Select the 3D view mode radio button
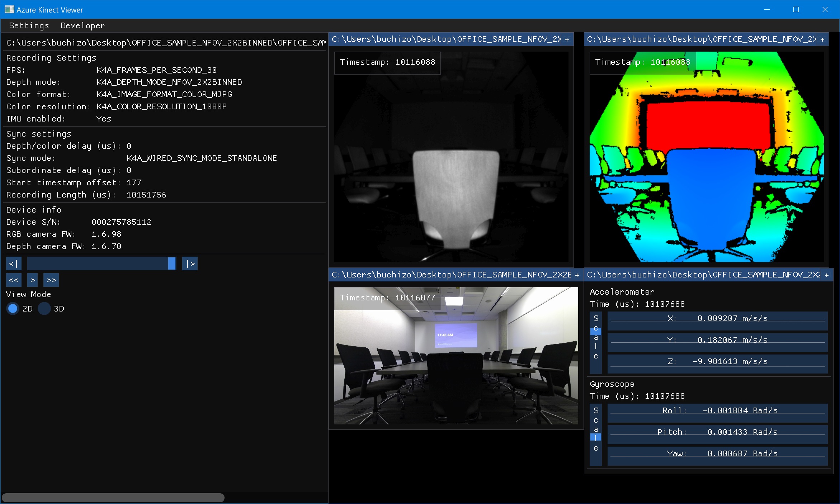 point(44,308)
